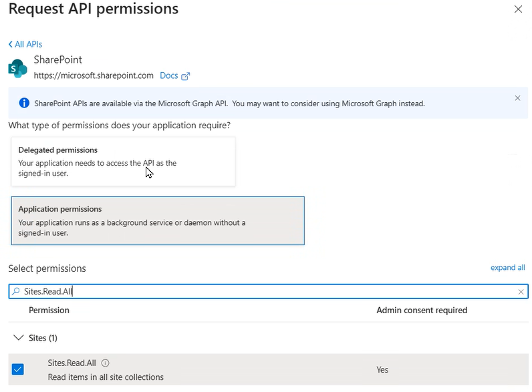
Task: Show info tooltip for Sites.Read.All
Action: (x=106, y=363)
